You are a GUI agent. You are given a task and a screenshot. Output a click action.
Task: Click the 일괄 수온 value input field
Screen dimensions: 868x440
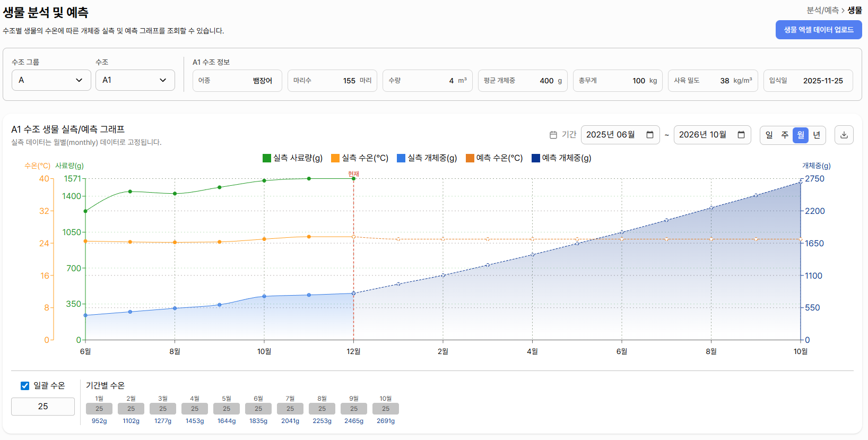(x=43, y=407)
